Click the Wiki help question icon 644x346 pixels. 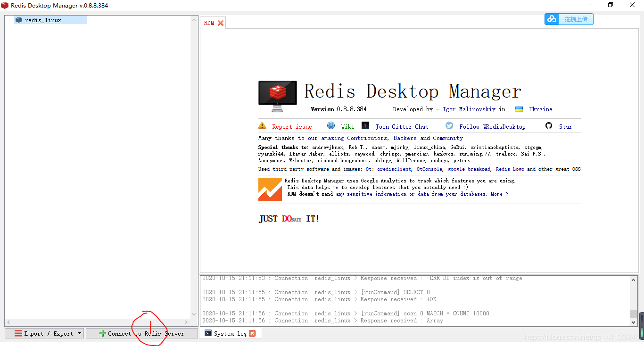(x=331, y=125)
